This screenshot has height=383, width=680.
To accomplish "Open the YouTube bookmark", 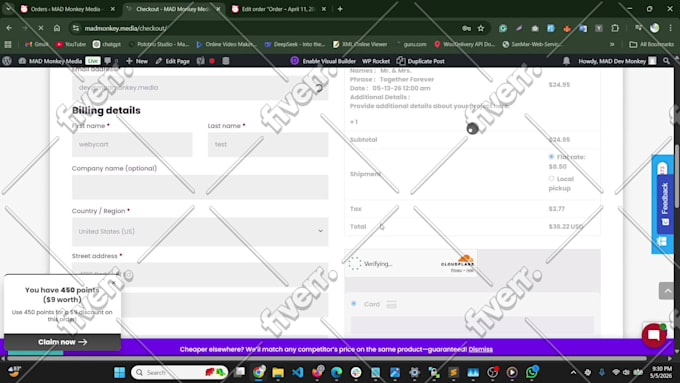I will [x=71, y=44].
